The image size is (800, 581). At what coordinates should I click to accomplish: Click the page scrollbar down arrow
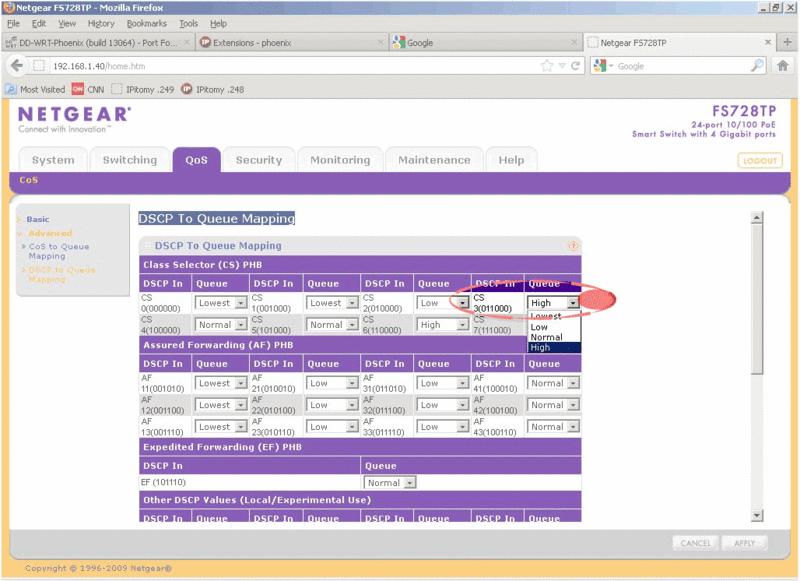tap(757, 515)
